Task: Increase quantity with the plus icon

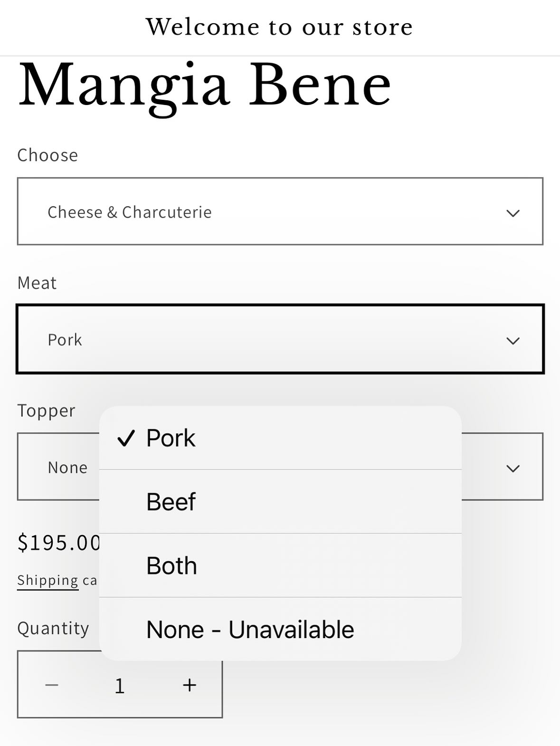Action: point(190,685)
